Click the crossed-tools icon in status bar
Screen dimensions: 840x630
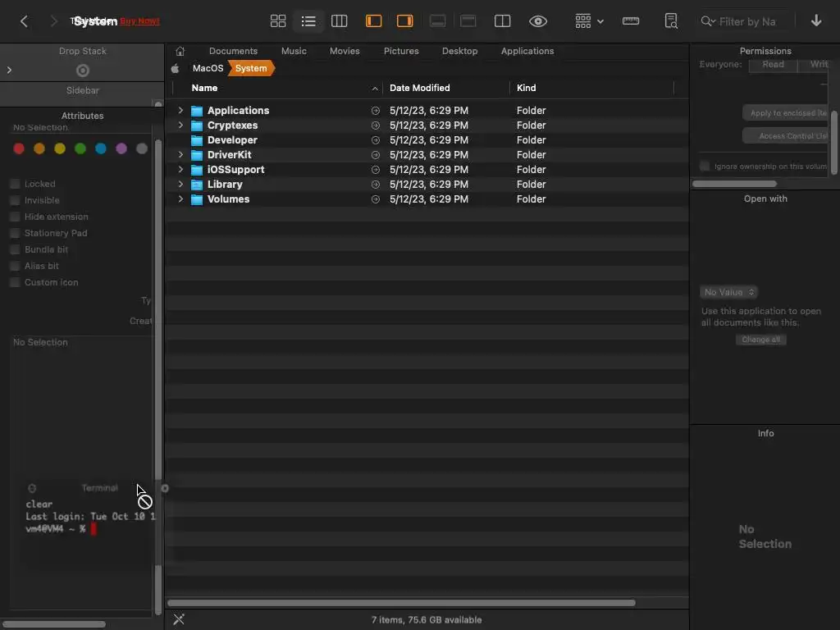[179, 619]
